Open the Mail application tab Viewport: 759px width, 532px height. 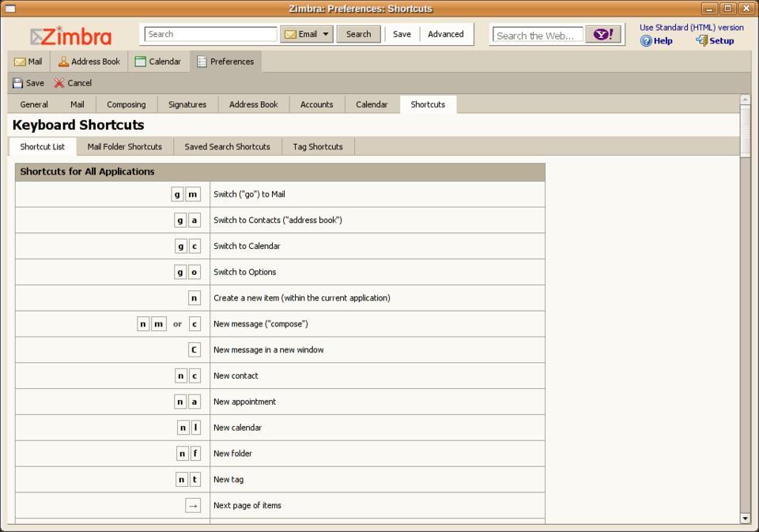[28, 62]
